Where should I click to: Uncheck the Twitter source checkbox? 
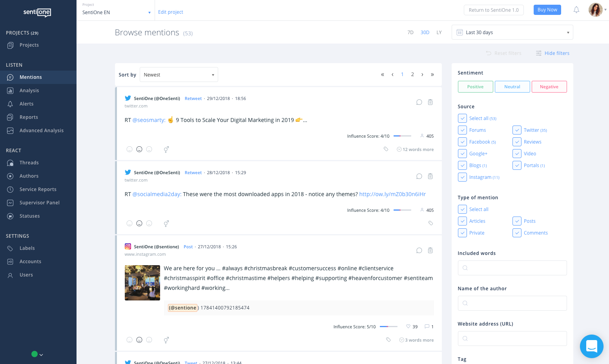click(517, 130)
